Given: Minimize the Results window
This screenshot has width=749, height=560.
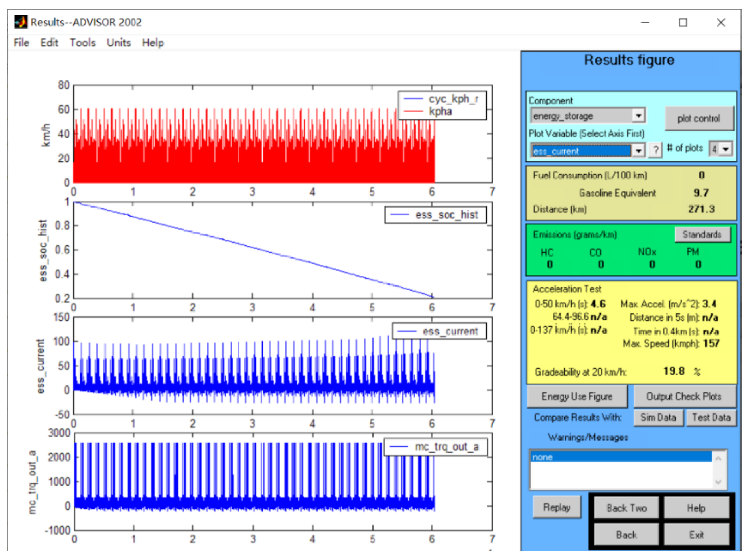Looking at the screenshot, I should point(645,22).
